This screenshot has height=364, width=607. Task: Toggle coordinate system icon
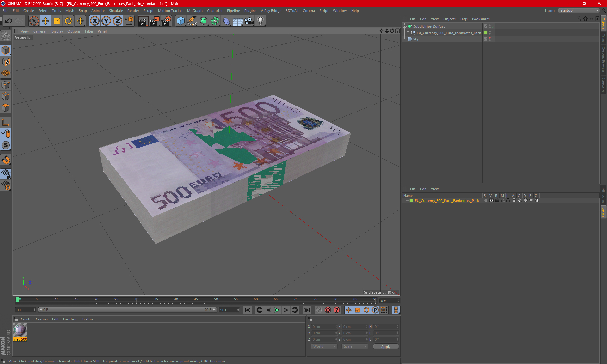coord(129,21)
